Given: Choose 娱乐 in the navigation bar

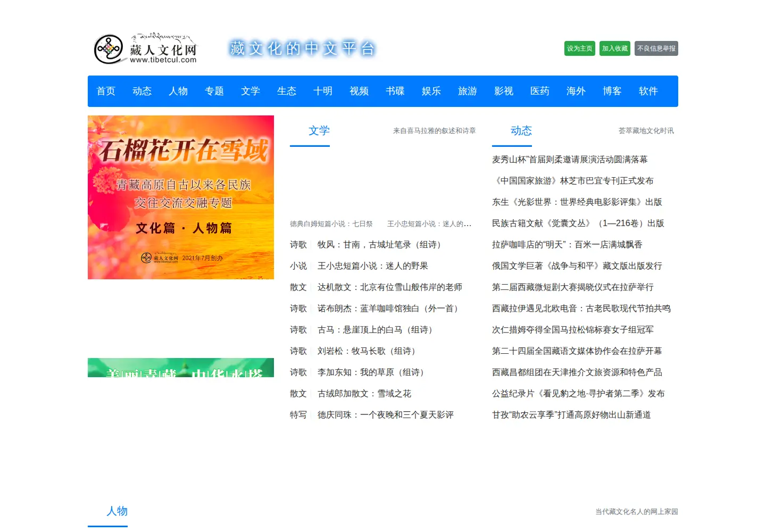Looking at the screenshot, I should coord(431,91).
